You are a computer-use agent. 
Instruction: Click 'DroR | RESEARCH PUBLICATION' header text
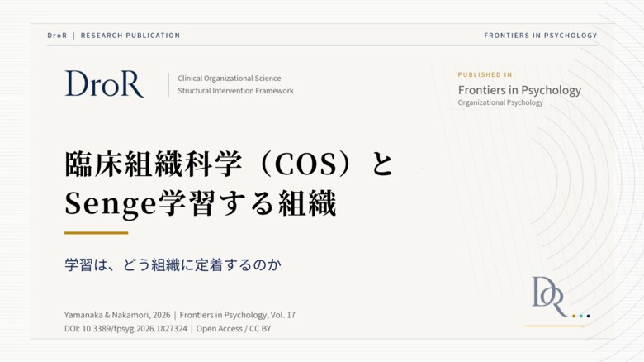[114, 36]
